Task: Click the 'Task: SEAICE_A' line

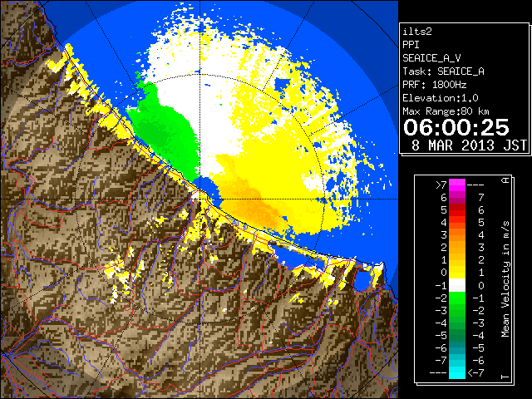Action: pyautogui.click(x=443, y=71)
